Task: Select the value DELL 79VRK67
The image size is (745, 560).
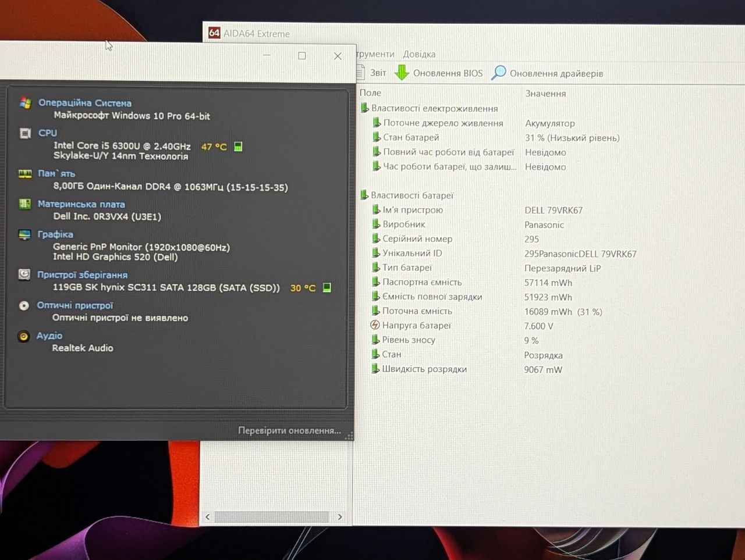Action: point(554,210)
